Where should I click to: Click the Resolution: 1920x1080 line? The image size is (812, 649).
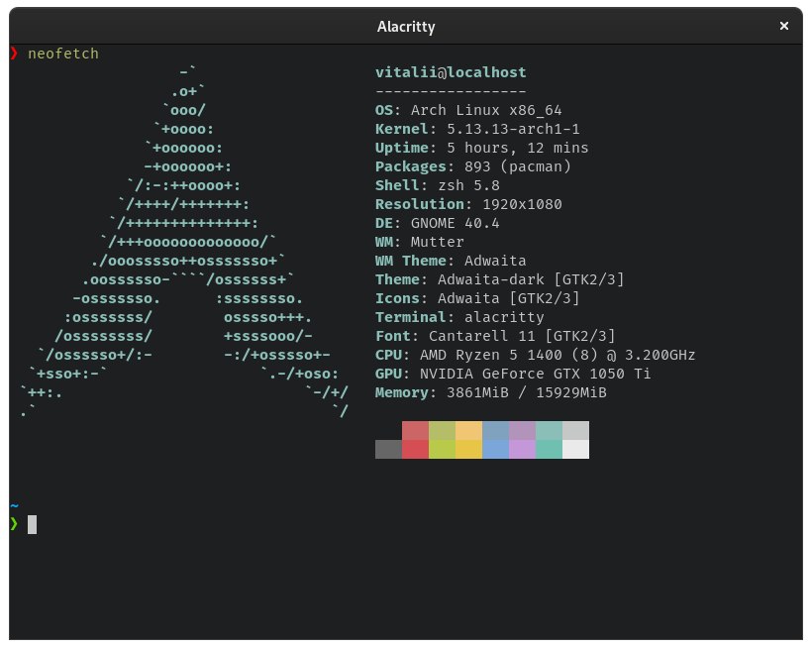pos(468,204)
